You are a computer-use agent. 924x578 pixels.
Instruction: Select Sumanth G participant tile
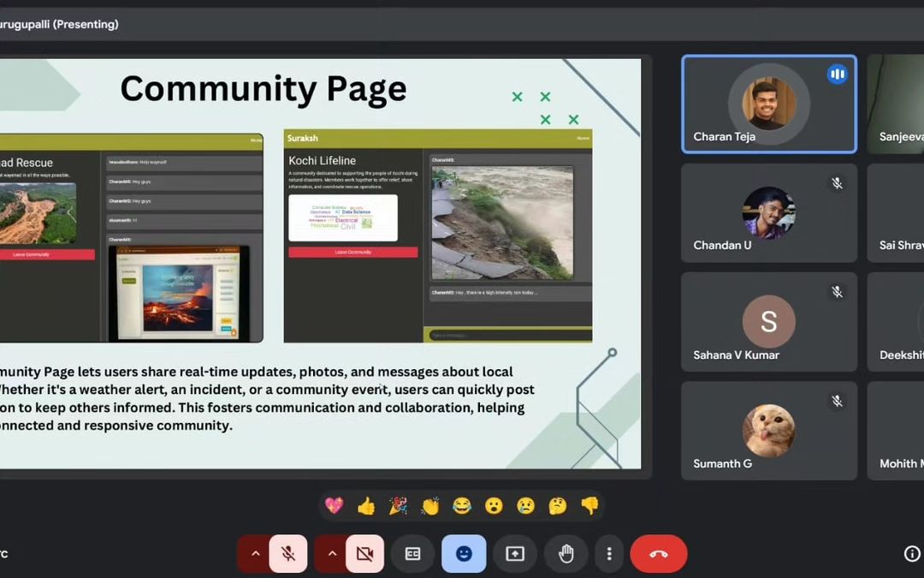click(769, 431)
